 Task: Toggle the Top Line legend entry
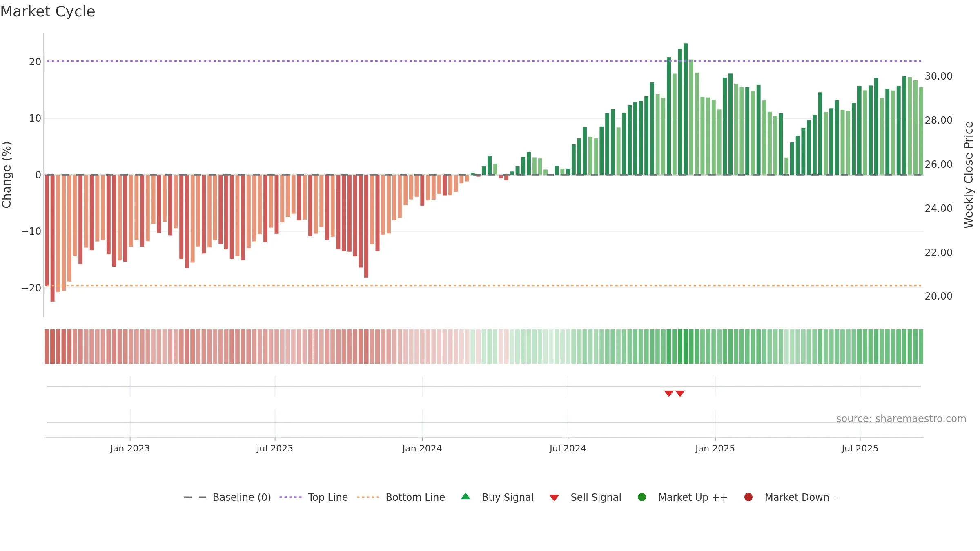tap(314, 497)
